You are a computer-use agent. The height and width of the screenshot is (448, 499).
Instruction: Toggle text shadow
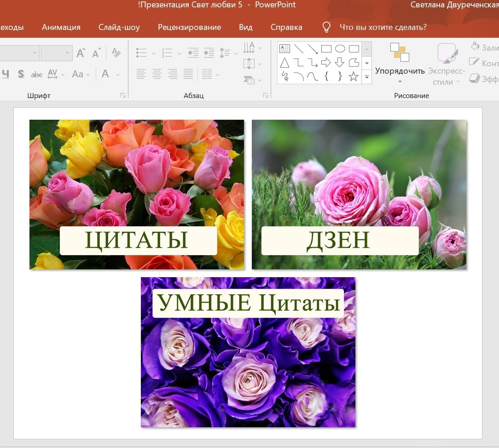[x=21, y=74]
